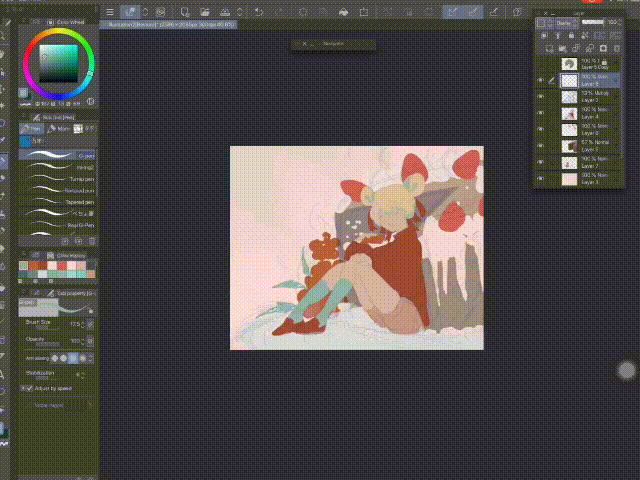Viewport: 640px width, 480px height.
Task: Expand the arrows beside the Clip Studio icon
Action: 145,12
